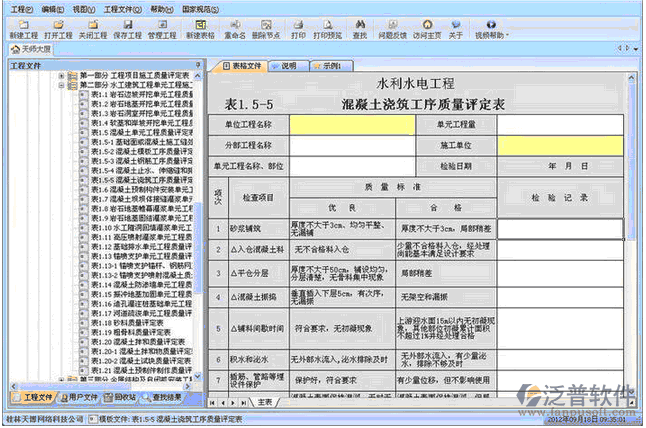
Task: Expand the 第一部分 tree node
Action: [63, 77]
